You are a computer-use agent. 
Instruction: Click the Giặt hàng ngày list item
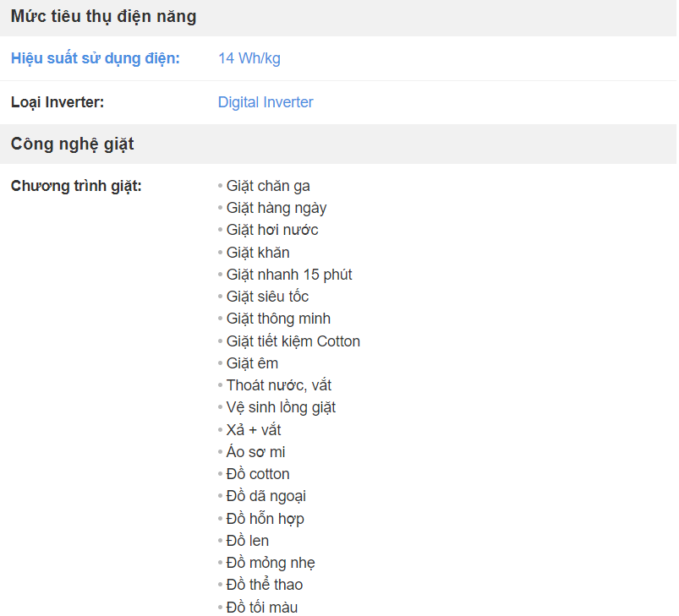(277, 208)
